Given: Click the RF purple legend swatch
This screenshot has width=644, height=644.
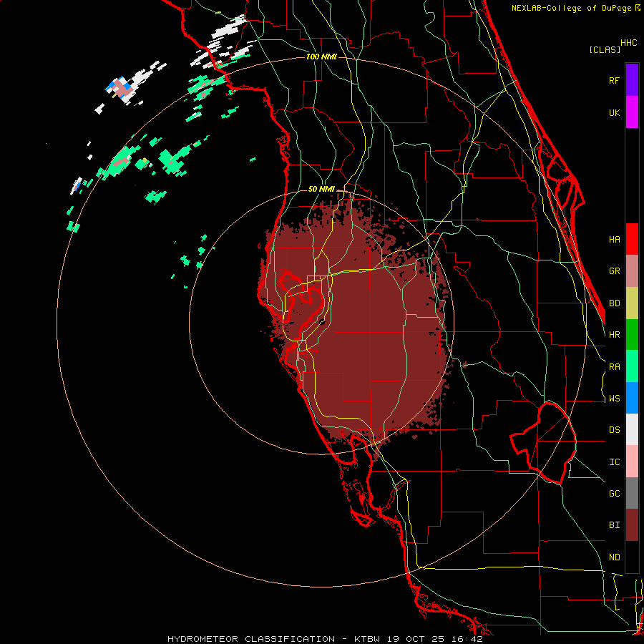Looking at the screenshot, I should 632,80.
